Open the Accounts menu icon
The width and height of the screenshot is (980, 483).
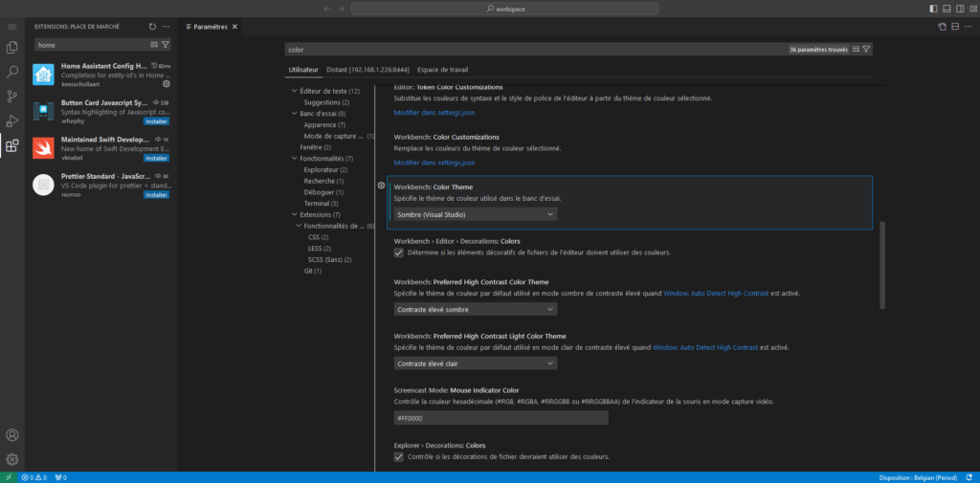pyautogui.click(x=11, y=435)
